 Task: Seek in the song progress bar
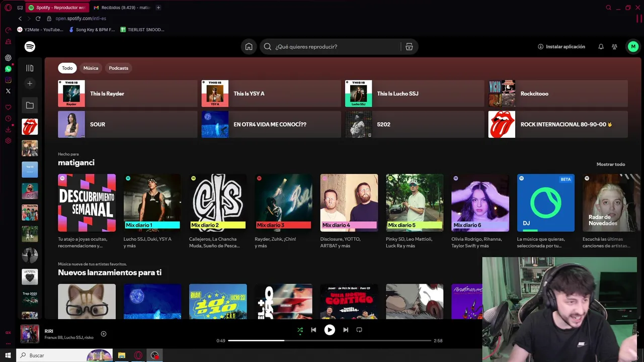coord(330,340)
